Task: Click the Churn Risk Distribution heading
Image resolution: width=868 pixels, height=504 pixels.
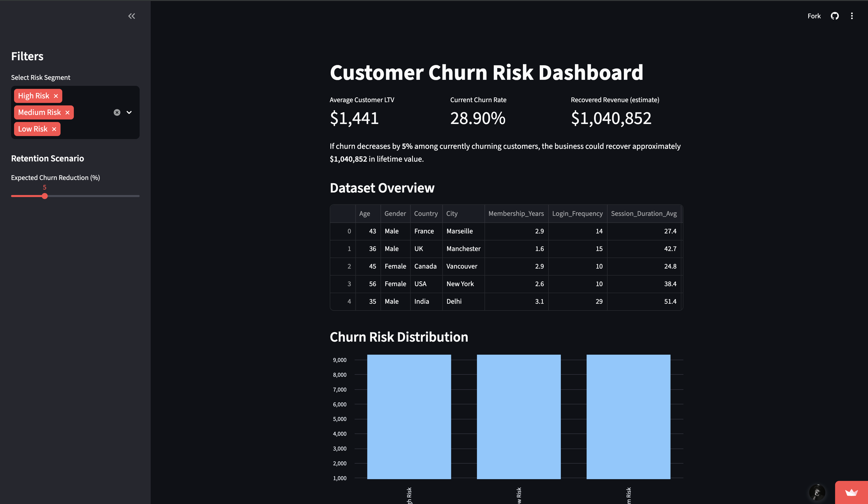Action: point(399,337)
